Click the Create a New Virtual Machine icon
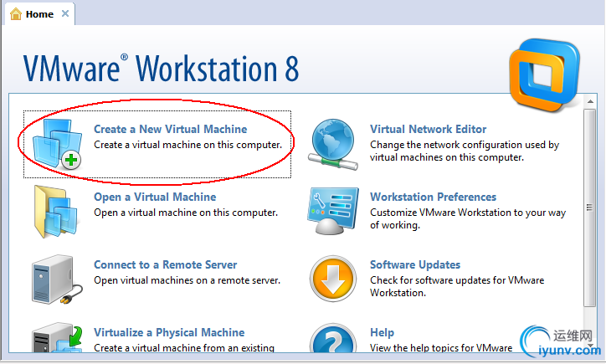 point(57,145)
